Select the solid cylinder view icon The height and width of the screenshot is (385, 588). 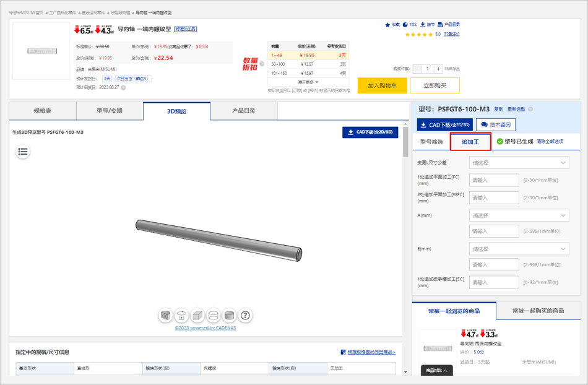[230, 316]
